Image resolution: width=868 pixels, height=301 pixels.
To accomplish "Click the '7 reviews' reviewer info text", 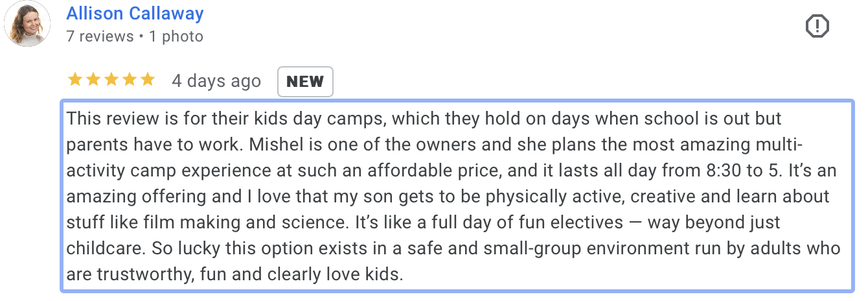I will (100, 36).
